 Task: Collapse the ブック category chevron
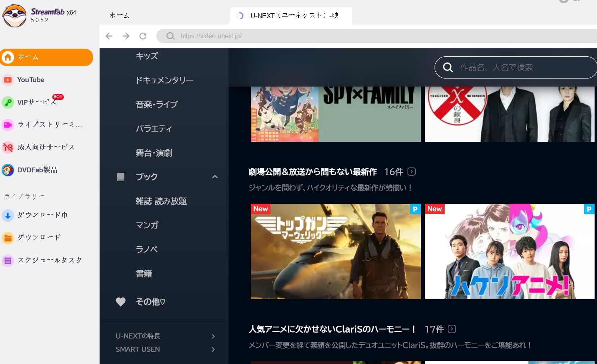pyautogui.click(x=215, y=177)
